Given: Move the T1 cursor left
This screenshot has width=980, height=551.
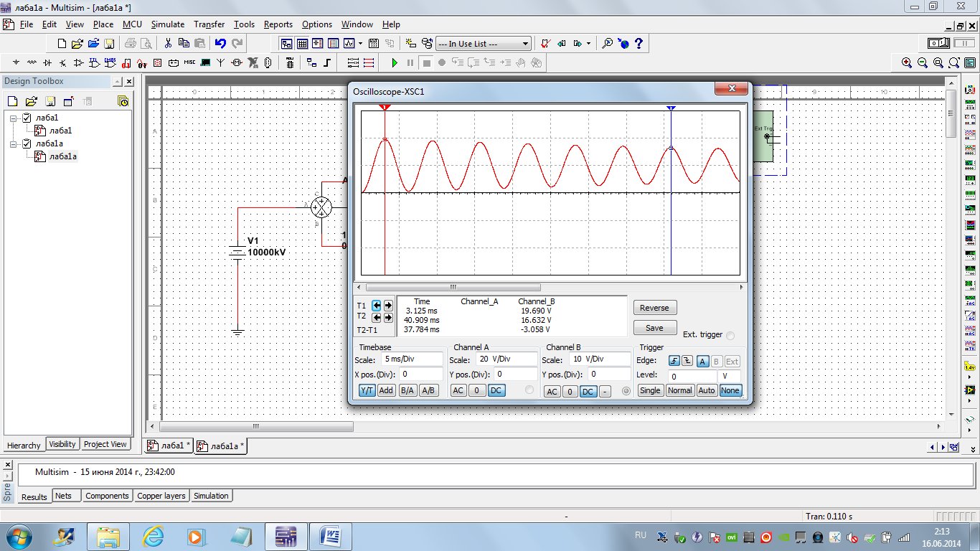Looking at the screenshot, I should tap(377, 305).
